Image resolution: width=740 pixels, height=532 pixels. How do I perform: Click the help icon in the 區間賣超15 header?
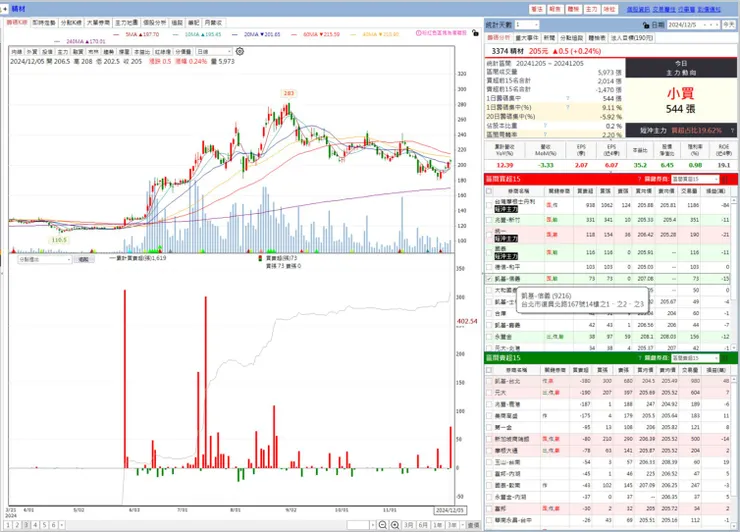click(639, 358)
